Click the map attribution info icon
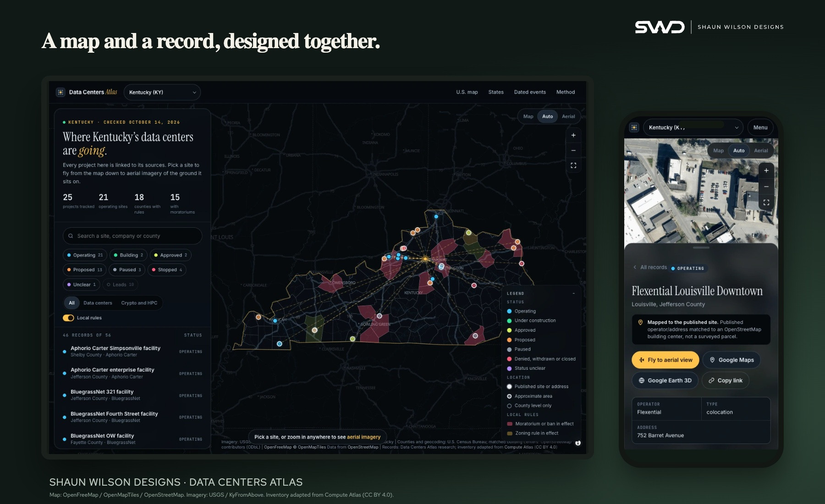 (x=578, y=443)
